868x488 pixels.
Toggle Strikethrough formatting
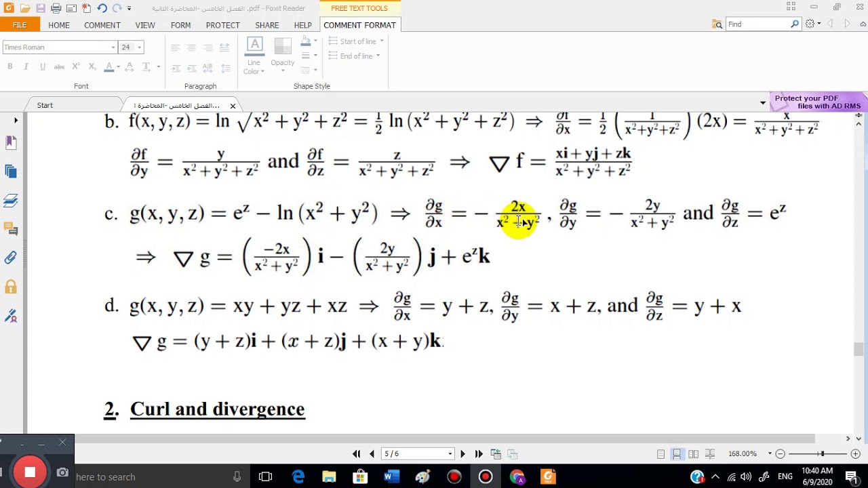59,66
